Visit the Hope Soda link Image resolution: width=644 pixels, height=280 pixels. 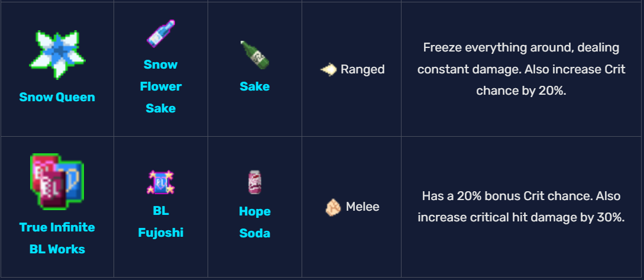click(254, 222)
